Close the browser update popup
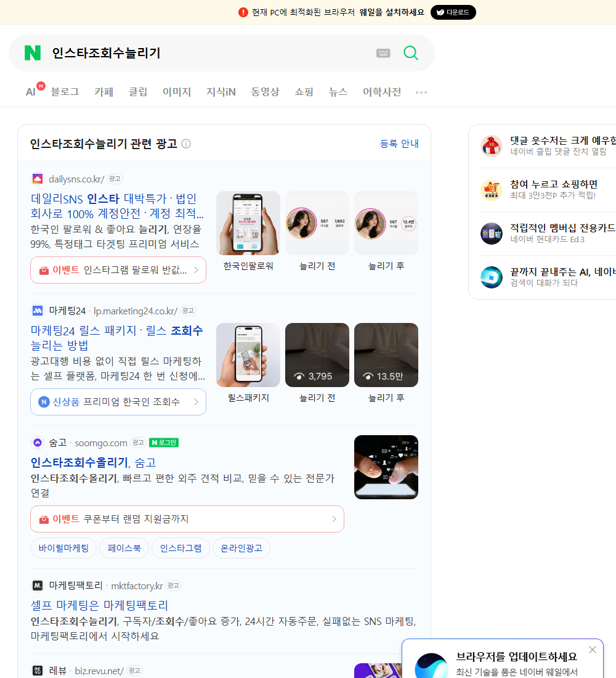This screenshot has width=616, height=678. click(593, 650)
